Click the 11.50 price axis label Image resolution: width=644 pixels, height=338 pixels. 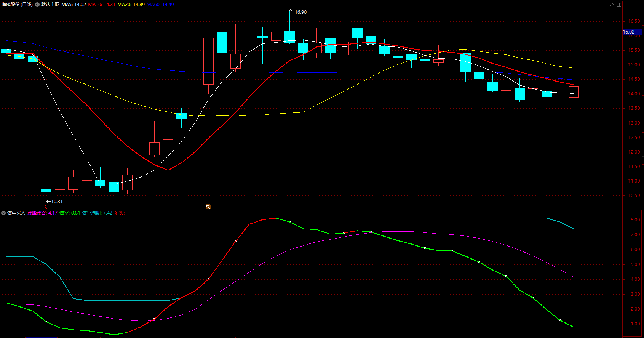(x=634, y=167)
